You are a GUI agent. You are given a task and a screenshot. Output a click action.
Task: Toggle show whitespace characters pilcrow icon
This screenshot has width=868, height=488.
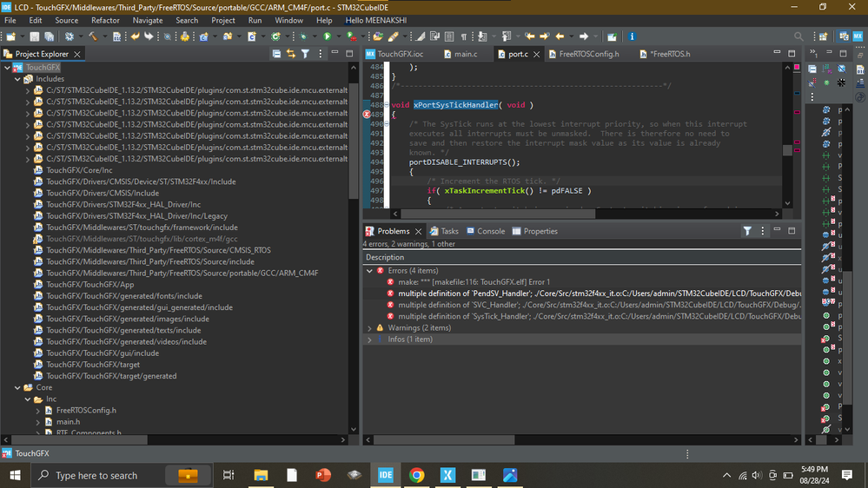click(463, 36)
